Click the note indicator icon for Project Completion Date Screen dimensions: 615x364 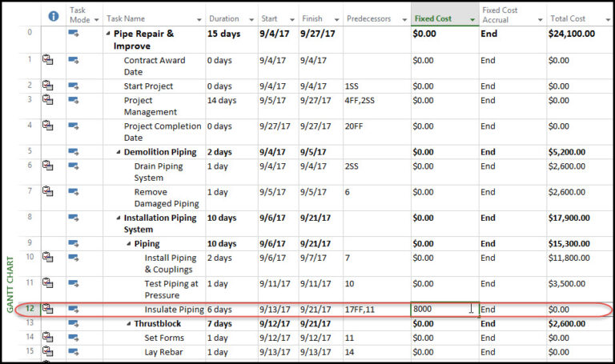coord(47,126)
